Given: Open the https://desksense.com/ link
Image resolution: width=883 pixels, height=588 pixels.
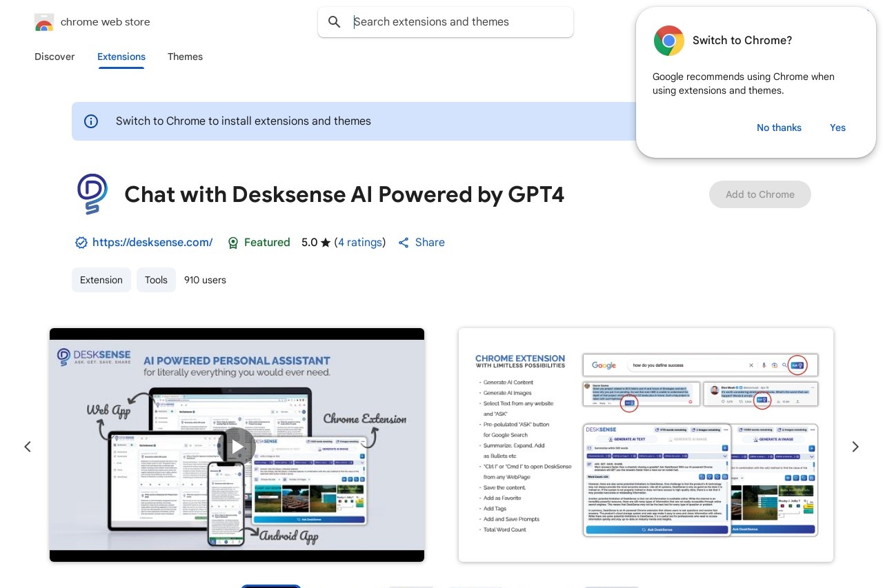Looking at the screenshot, I should click(152, 243).
